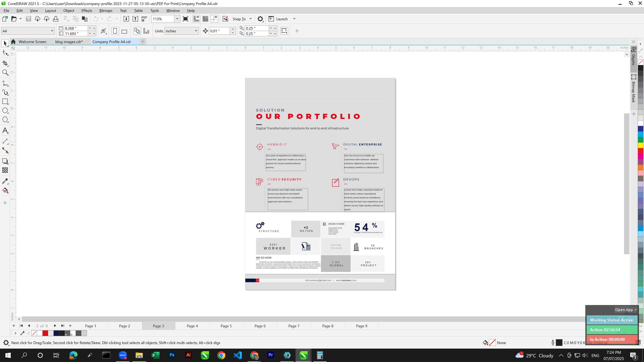Expand the Snap To dropdown

251,19
